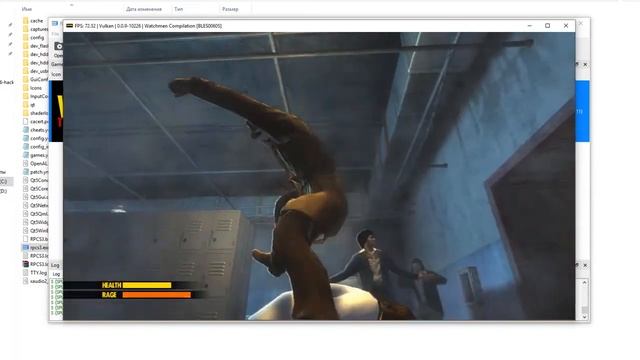The image size is (640, 360).
Task: Click the orange RAGE bar in game
Action: tap(157, 295)
